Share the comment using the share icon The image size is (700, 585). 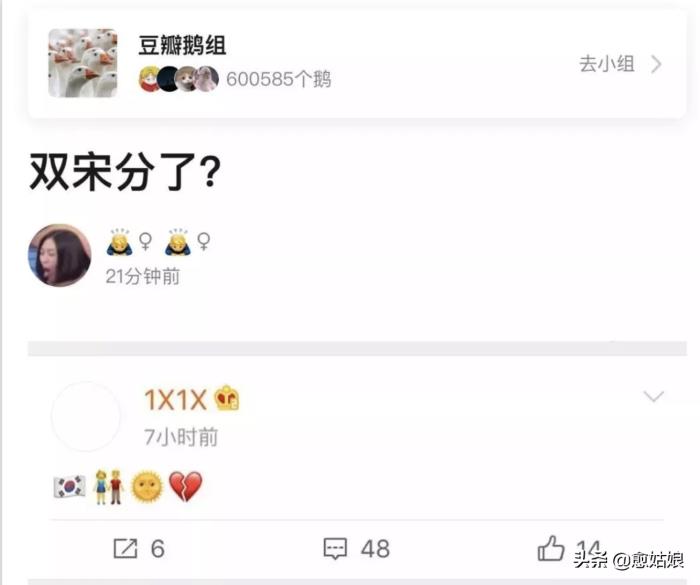coord(125,549)
